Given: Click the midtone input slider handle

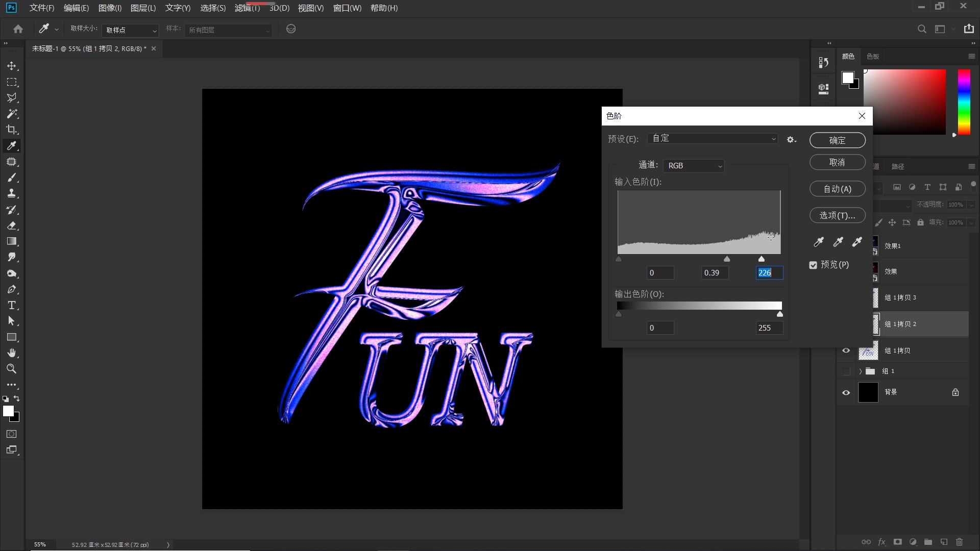Looking at the screenshot, I should pyautogui.click(x=727, y=259).
